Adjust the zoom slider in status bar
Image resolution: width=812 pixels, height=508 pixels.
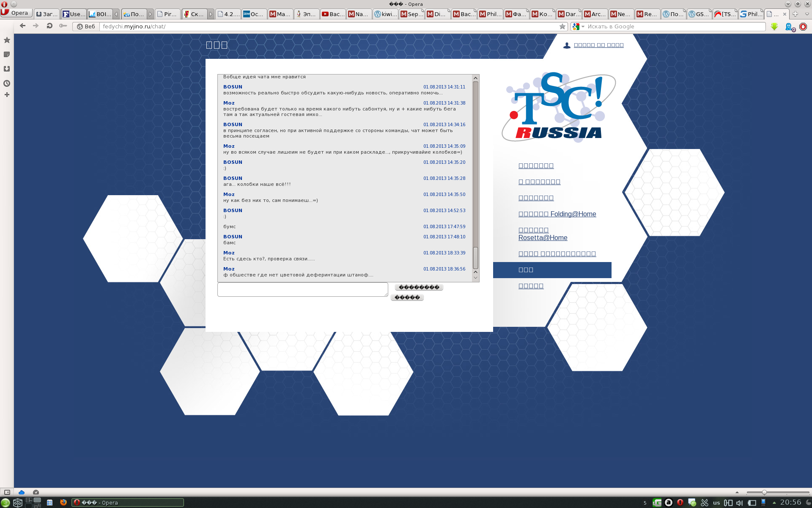pos(764,492)
